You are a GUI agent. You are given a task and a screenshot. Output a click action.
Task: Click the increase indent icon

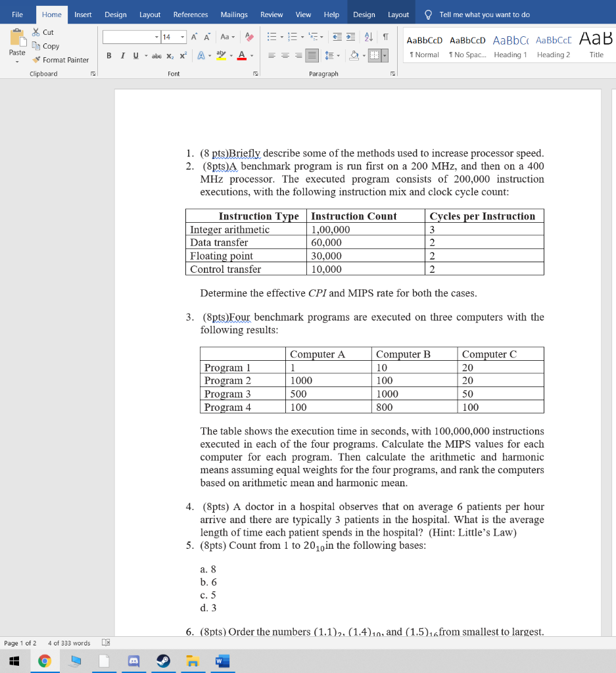350,36
